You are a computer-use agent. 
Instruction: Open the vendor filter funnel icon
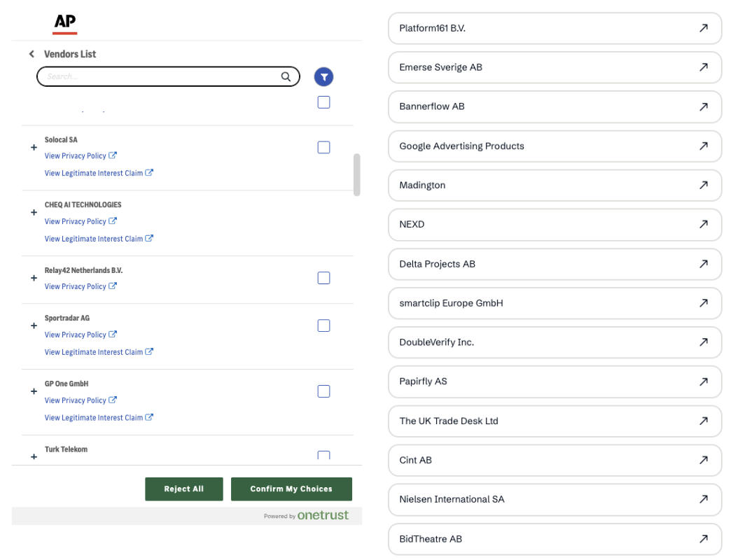(x=323, y=77)
